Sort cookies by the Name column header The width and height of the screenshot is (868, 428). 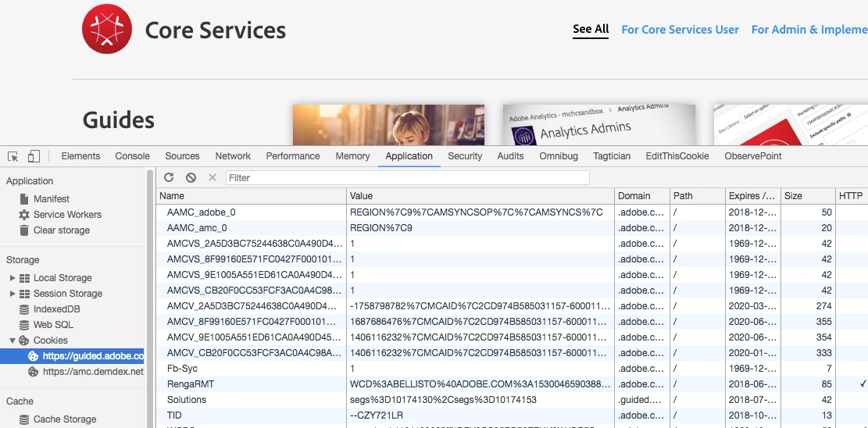pyautogui.click(x=252, y=196)
